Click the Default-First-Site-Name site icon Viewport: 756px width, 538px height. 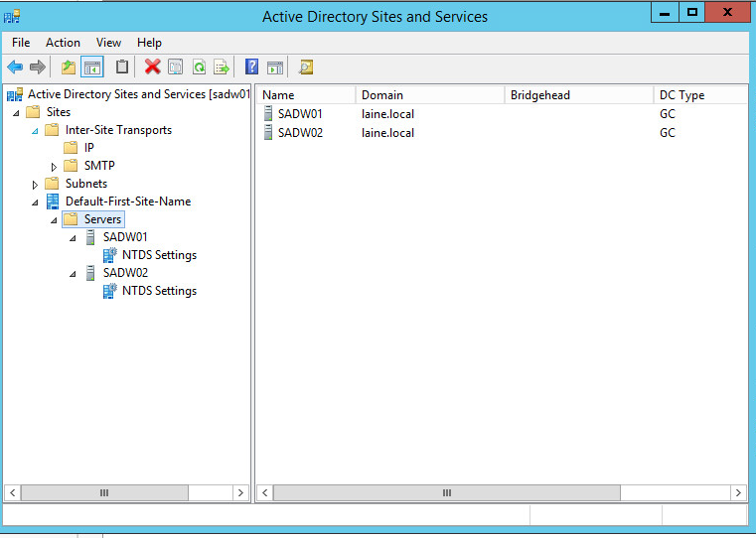[53, 202]
